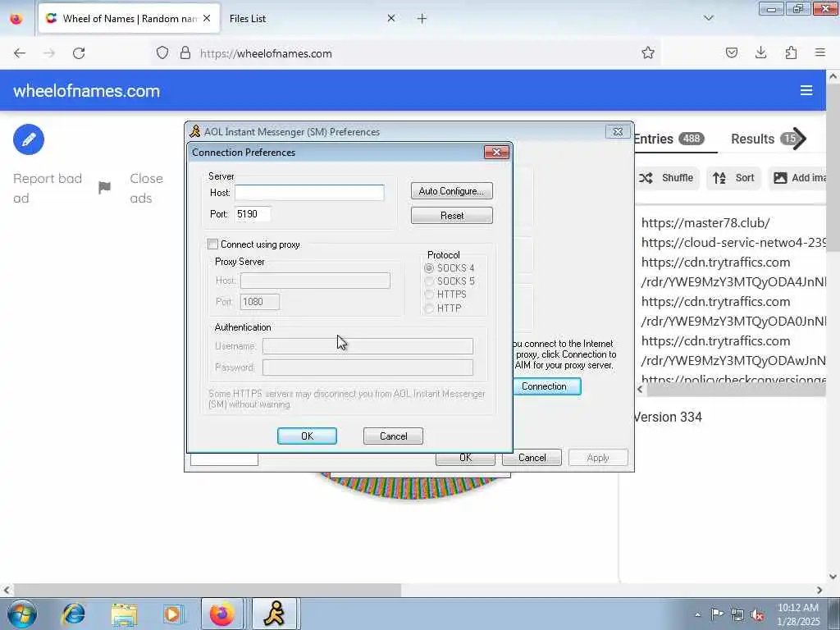Viewport: 840px width, 630px height.
Task: Open Windows Explorer folder on taskbar
Action: pos(125,614)
